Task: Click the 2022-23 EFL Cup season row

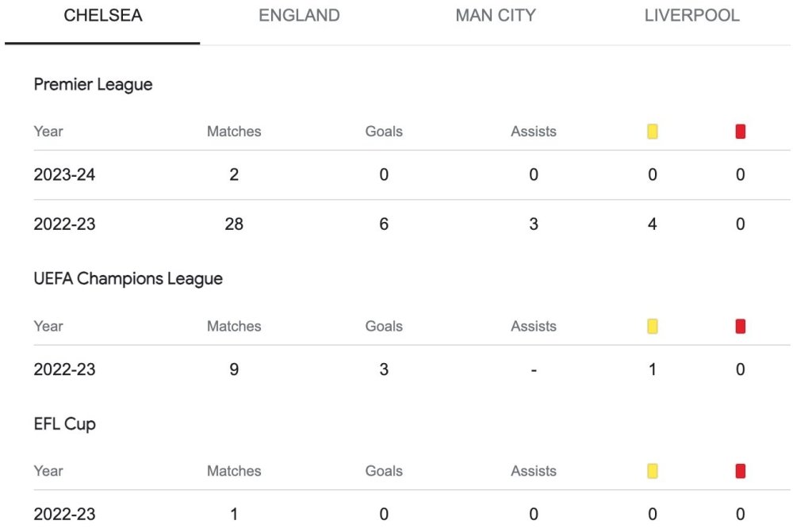Action: pyautogui.click(x=412, y=511)
